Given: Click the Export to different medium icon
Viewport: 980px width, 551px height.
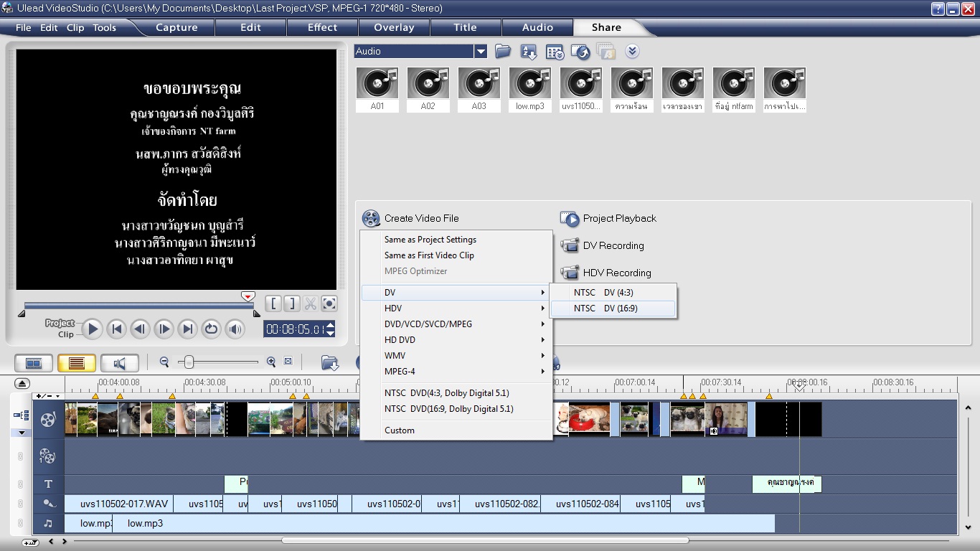Looking at the screenshot, I should tap(580, 52).
